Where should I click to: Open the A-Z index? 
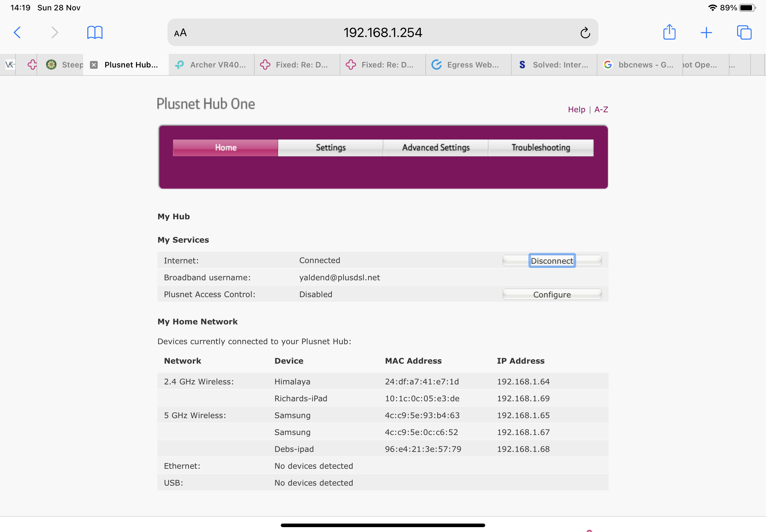pyautogui.click(x=601, y=109)
